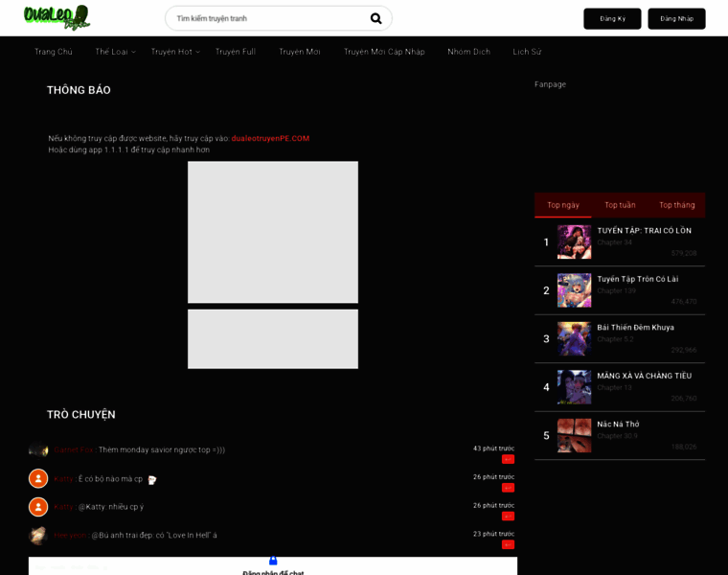Open the Đăng Nhập login button
This screenshot has width=728, height=575.
[676, 18]
